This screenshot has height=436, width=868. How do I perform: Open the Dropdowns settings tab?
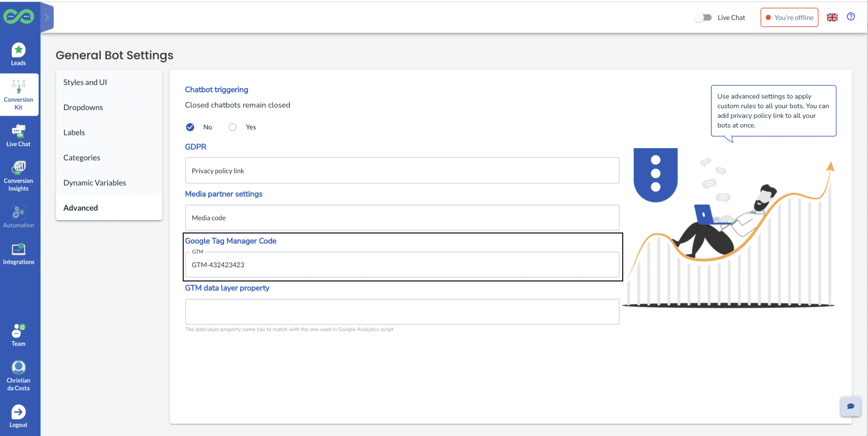[x=83, y=107]
